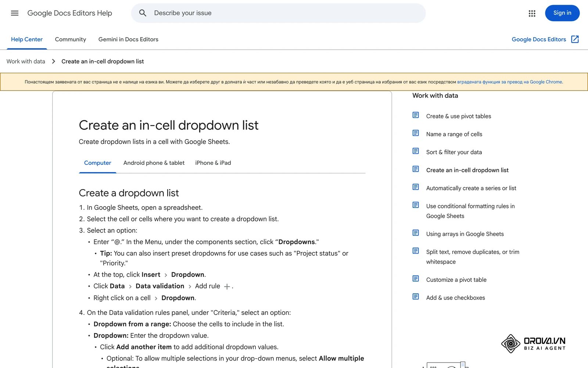Viewport: 588px width, 368px height.
Task: Select the Android phone & tablet tab
Action: (x=154, y=163)
